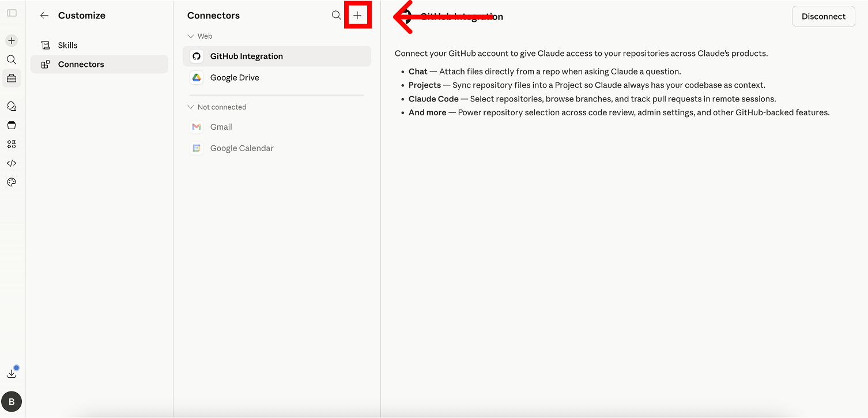Click the 'Claude Code — Select repositories' bullet
This screenshot has width=868, height=418.
click(x=592, y=99)
